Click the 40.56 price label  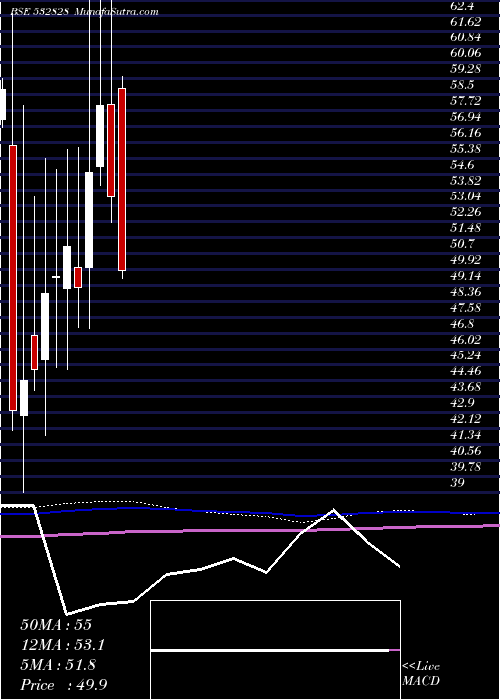(465, 451)
